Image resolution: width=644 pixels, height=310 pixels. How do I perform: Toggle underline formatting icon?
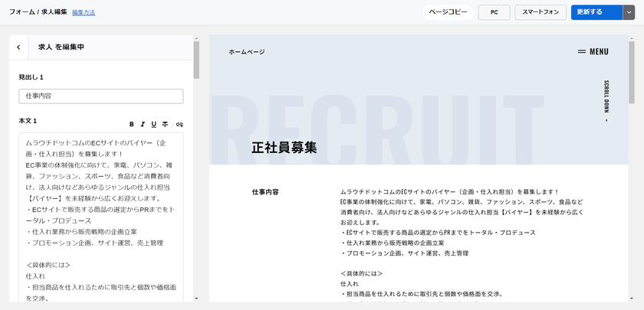[154, 124]
